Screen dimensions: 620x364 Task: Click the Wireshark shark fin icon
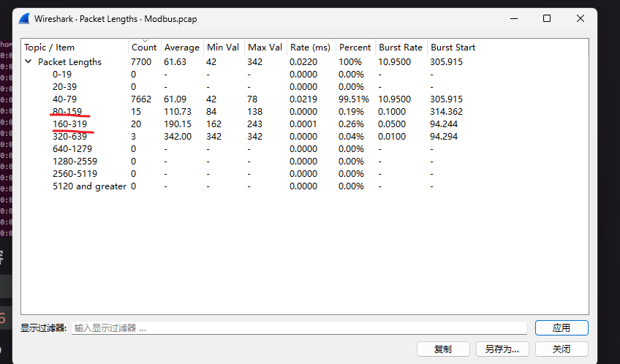tap(24, 18)
